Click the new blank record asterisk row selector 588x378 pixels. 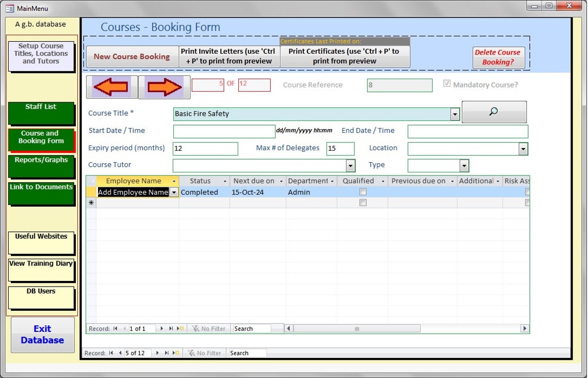coord(91,202)
